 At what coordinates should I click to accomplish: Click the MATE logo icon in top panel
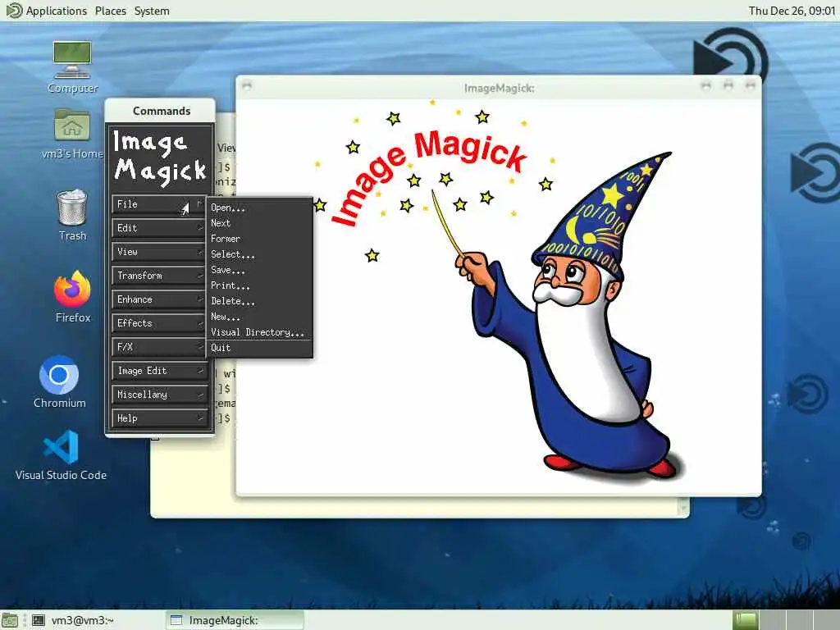click(13, 11)
